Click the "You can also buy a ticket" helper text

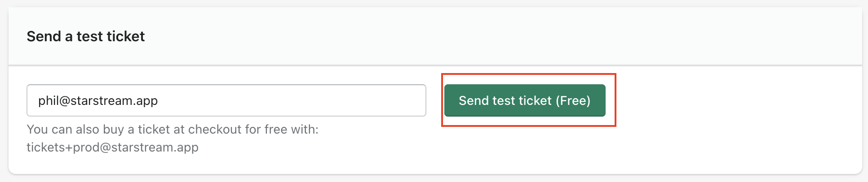(172, 130)
